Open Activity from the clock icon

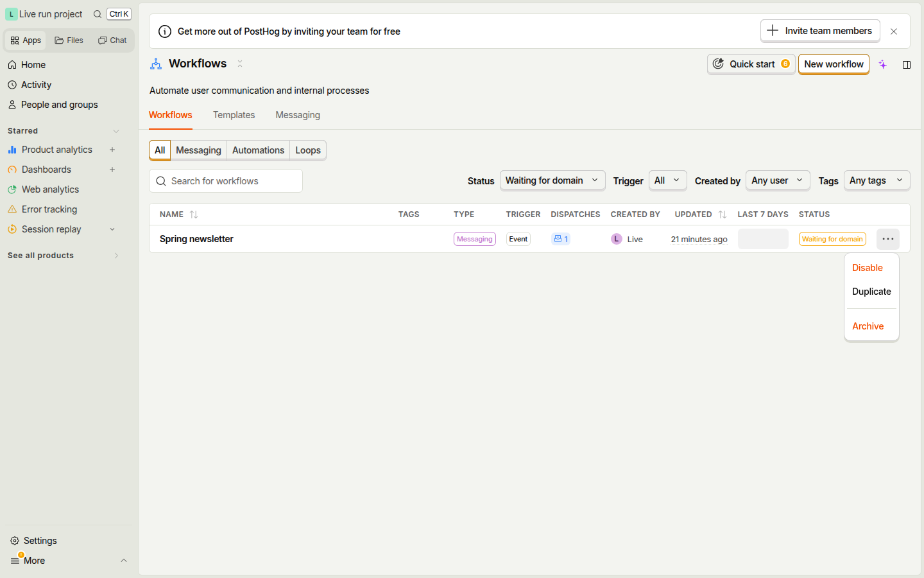(x=12, y=85)
